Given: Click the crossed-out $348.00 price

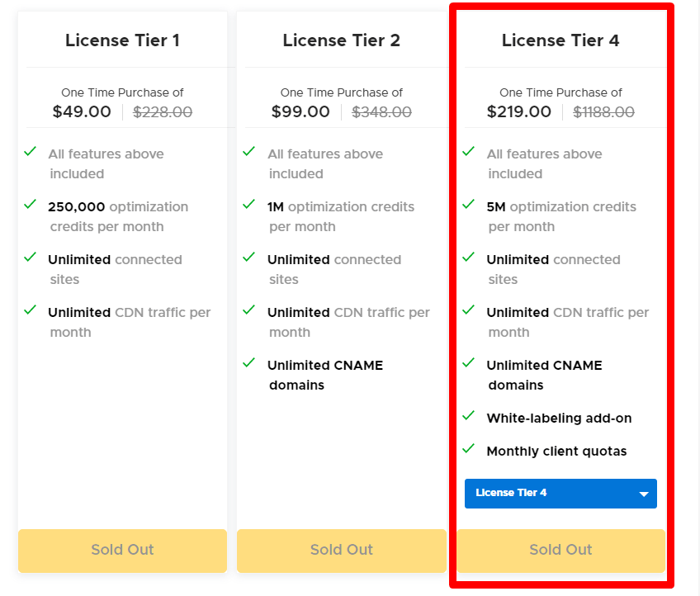Looking at the screenshot, I should pos(382,112).
